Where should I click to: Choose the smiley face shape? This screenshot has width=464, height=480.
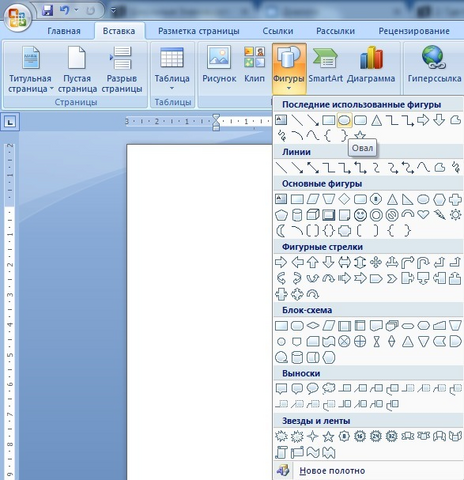[360, 215]
